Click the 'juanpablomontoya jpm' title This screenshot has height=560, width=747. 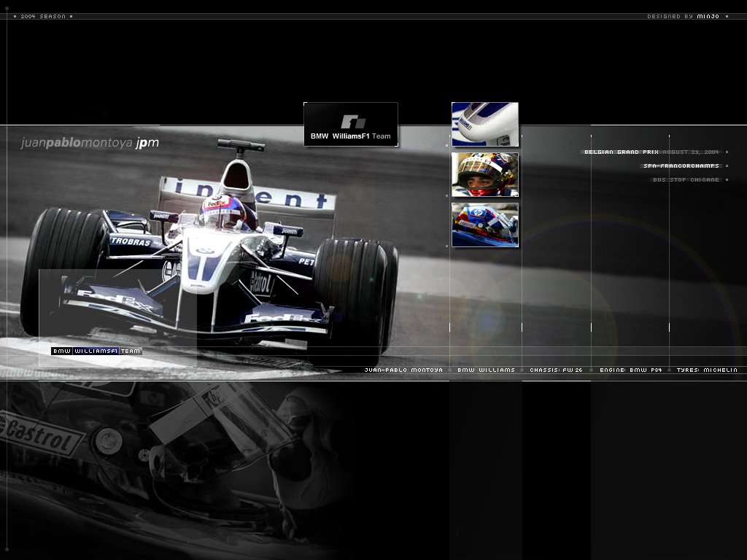(x=90, y=143)
